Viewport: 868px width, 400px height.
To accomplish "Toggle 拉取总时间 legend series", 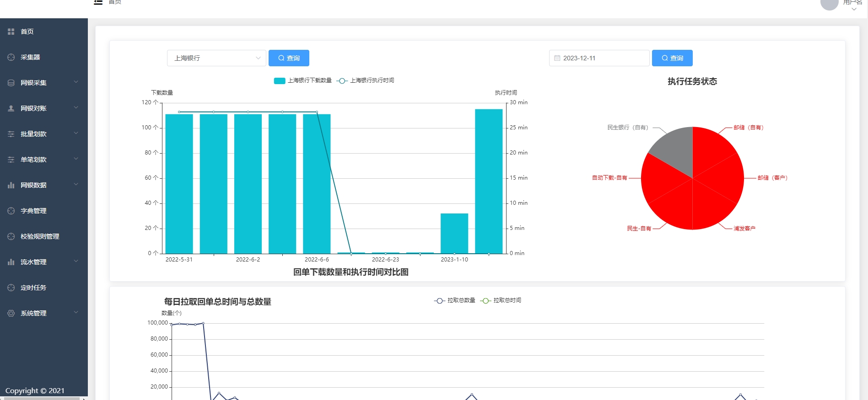I will point(501,300).
